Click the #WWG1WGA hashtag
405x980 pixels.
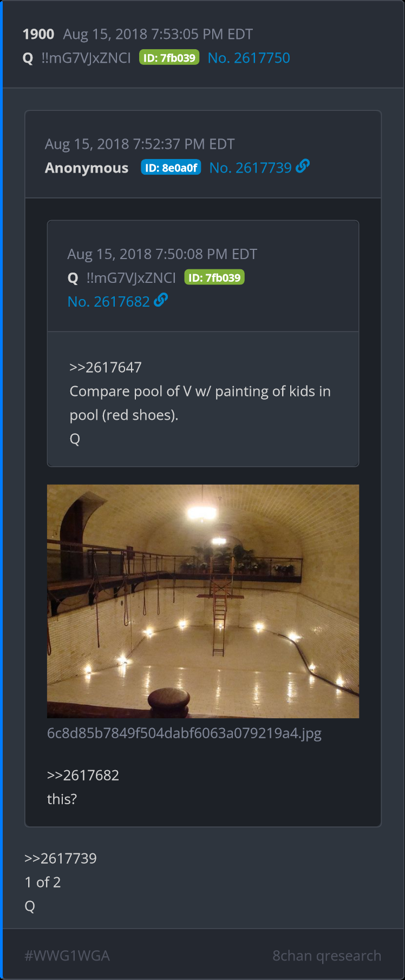[67, 956]
